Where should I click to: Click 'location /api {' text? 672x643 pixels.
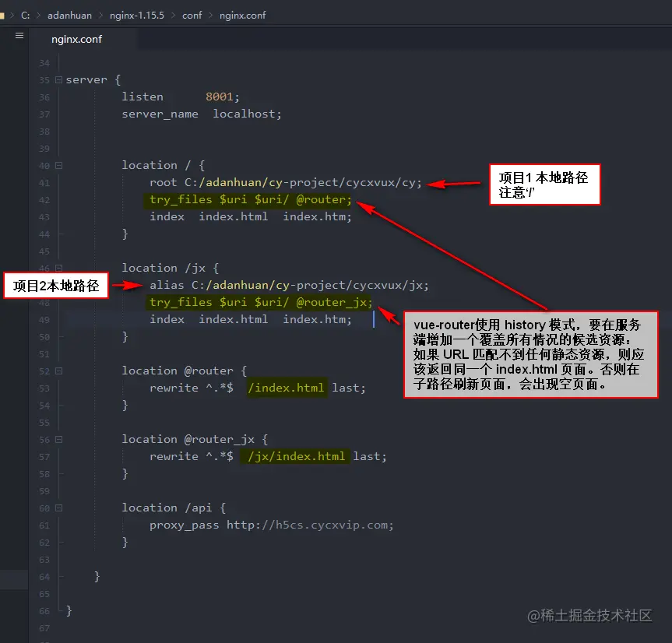pos(174,508)
